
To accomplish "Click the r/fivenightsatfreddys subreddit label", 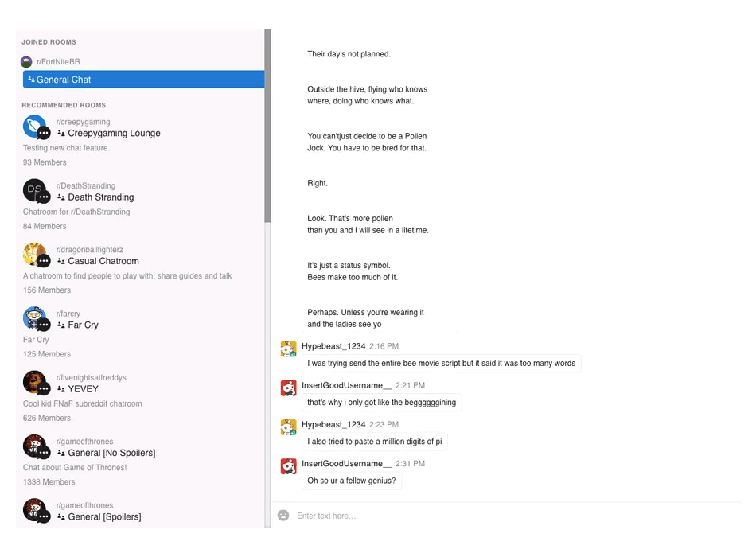I will coord(92,378).
